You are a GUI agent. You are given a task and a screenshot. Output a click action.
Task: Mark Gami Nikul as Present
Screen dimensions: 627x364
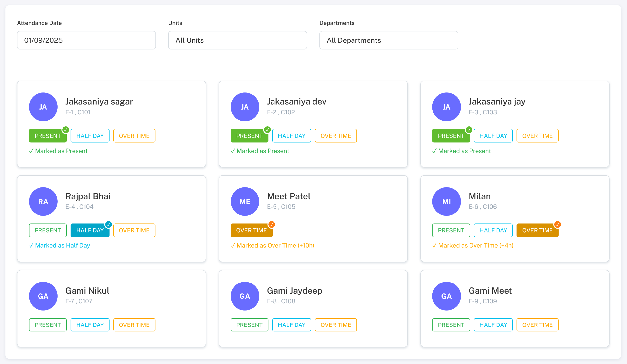point(47,325)
